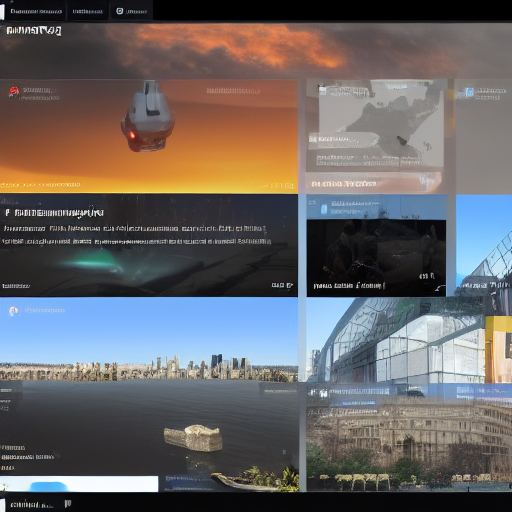512x512 pixels.
Task: Click the red avatar icon on the orange tile
Action: click(x=14, y=92)
